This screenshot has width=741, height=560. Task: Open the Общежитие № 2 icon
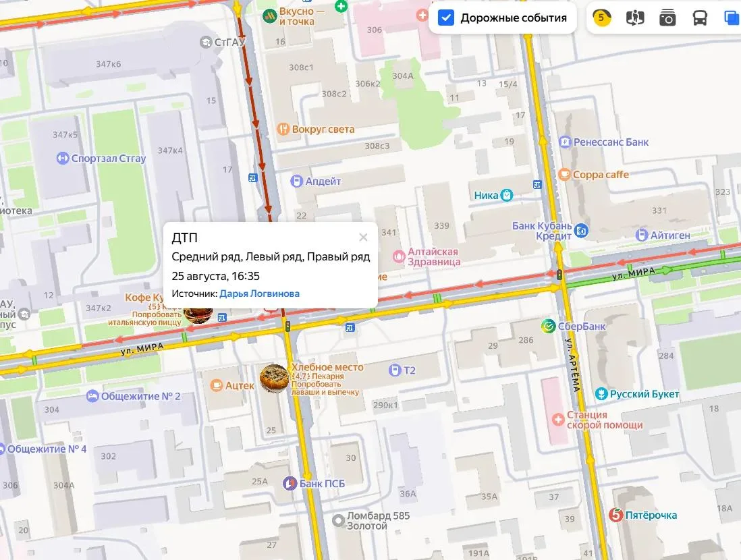click(92, 396)
